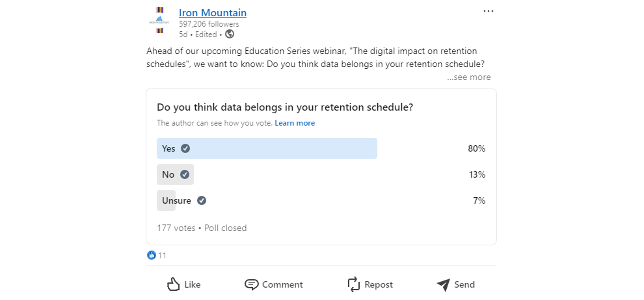The width and height of the screenshot is (644, 300).
Task: Click the Learn more link
Action: pyautogui.click(x=295, y=123)
